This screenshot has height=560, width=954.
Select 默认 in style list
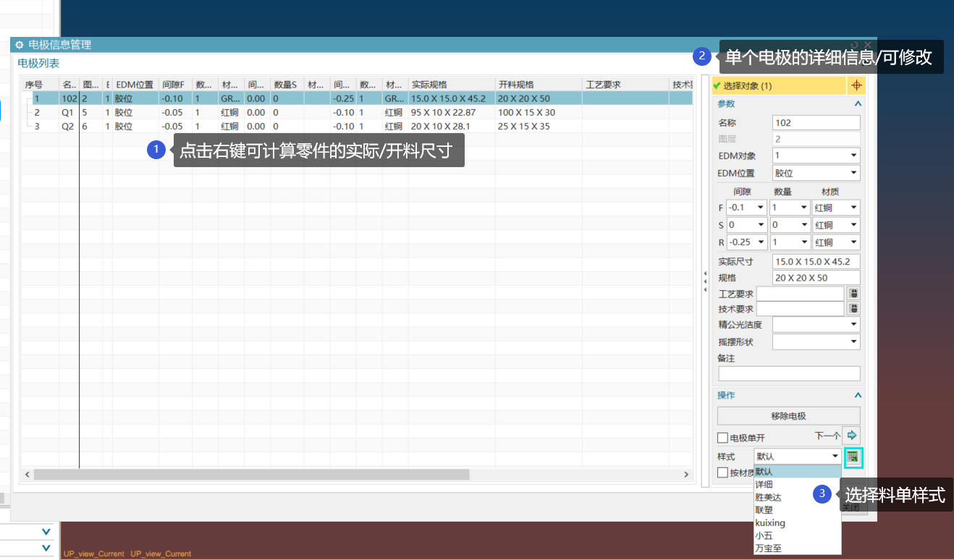pyautogui.click(x=798, y=472)
